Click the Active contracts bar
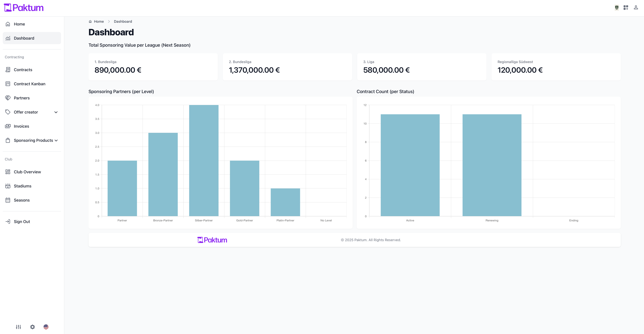Viewport: 644px width, 334px height. point(410,165)
